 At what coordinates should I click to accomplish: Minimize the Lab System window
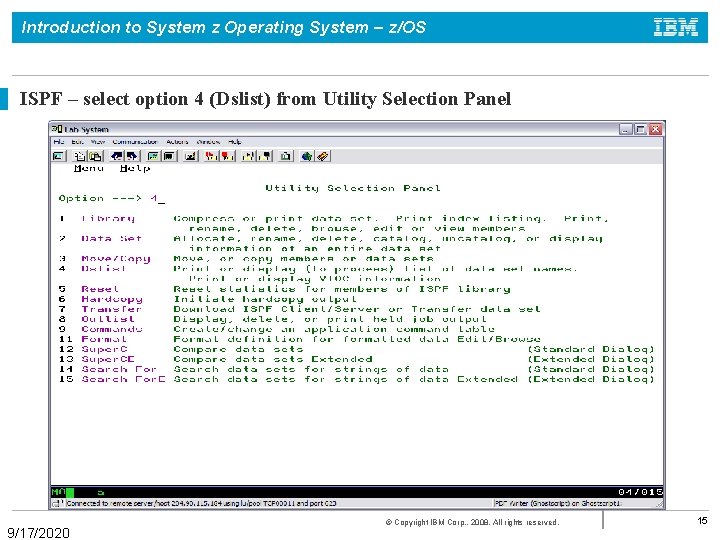(625, 129)
